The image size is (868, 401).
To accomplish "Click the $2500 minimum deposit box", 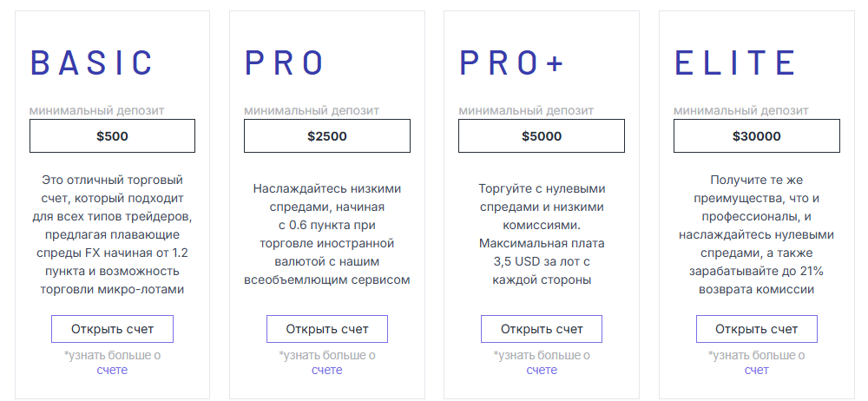I will click(x=326, y=136).
